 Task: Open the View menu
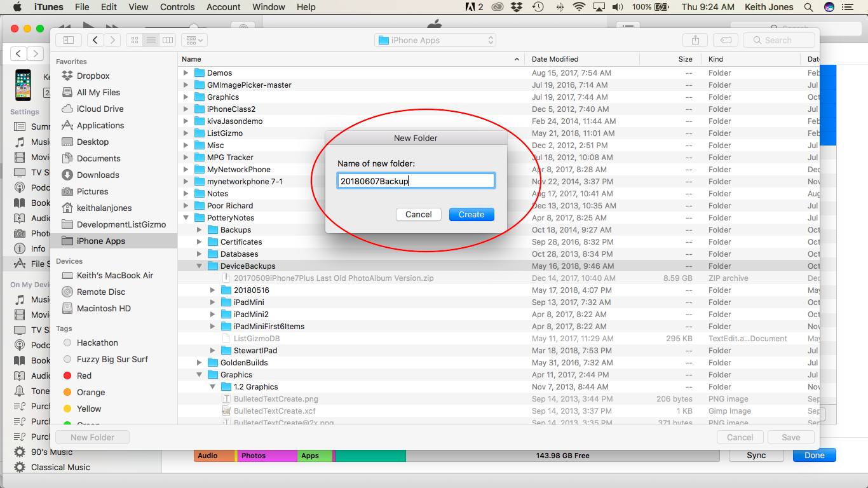point(138,7)
